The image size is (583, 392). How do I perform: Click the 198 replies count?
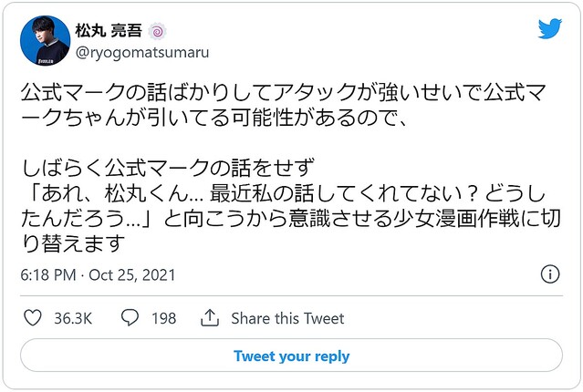click(163, 318)
